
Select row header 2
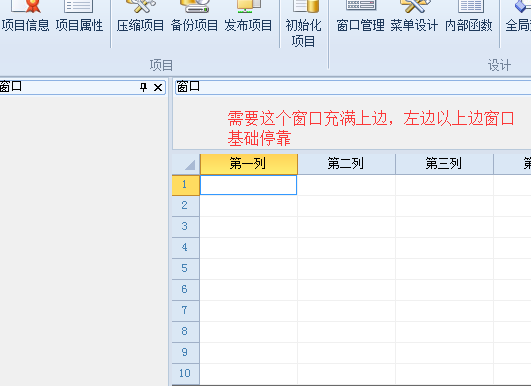tap(186, 206)
